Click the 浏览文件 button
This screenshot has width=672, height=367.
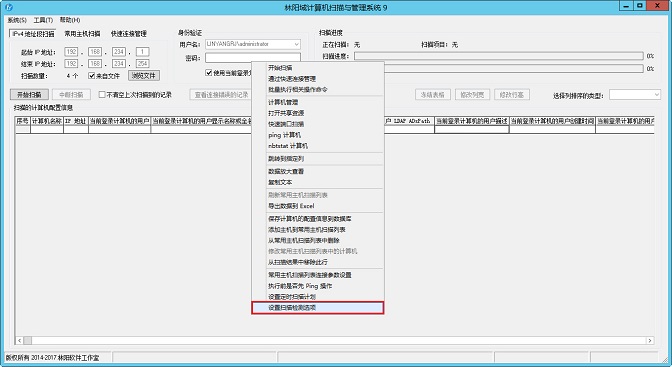(144, 75)
